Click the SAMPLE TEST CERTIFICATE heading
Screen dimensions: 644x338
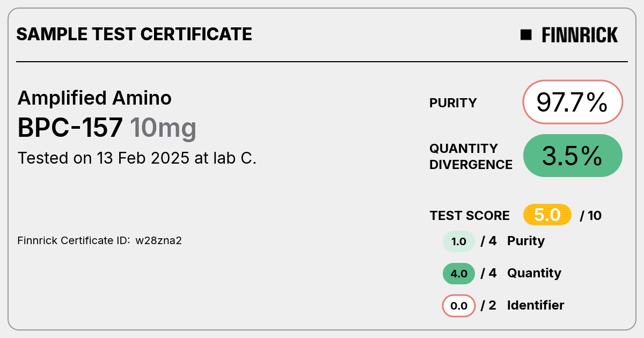coord(134,34)
